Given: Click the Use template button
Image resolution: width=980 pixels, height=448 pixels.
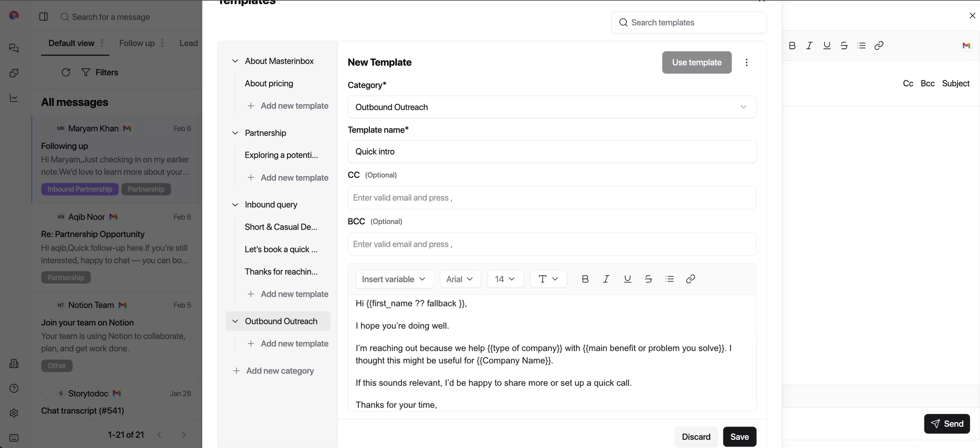Looking at the screenshot, I should coord(696,62).
